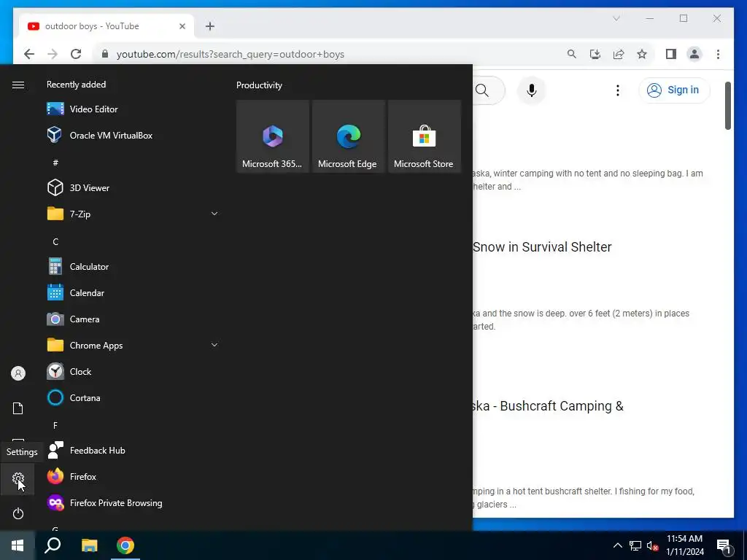Open the Microsoft Edge tile

[x=348, y=136]
